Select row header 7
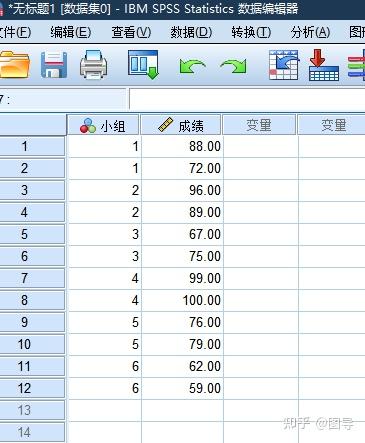Image resolution: width=365 pixels, height=443 pixels. point(32,278)
